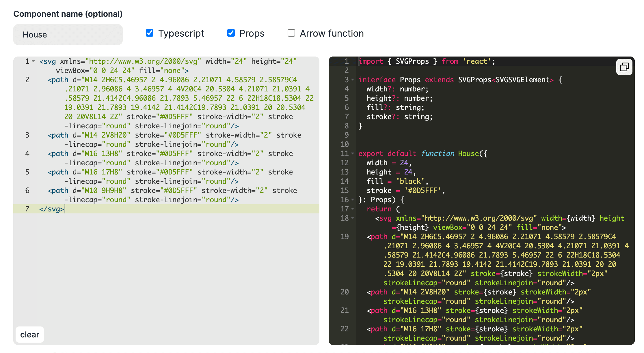Collapse the fold arrow at output line 16
644x353 pixels.
click(x=353, y=200)
